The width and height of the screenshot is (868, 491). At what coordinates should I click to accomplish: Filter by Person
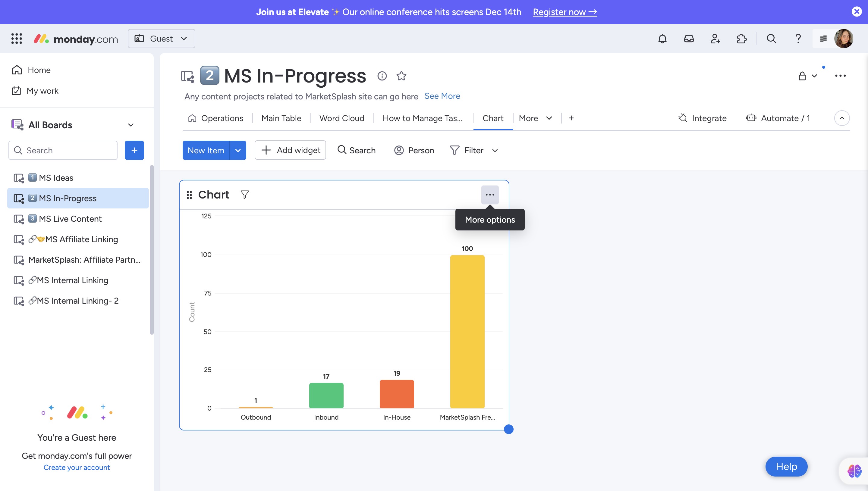(x=414, y=150)
